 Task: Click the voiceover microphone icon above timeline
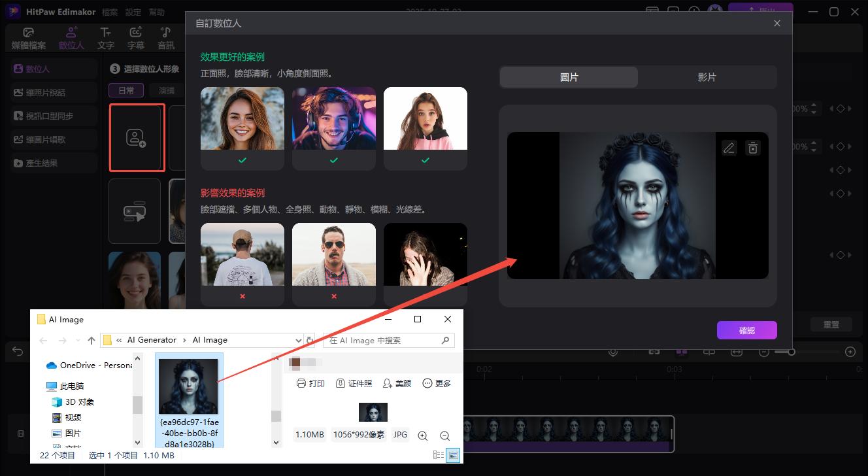point(613,352)
